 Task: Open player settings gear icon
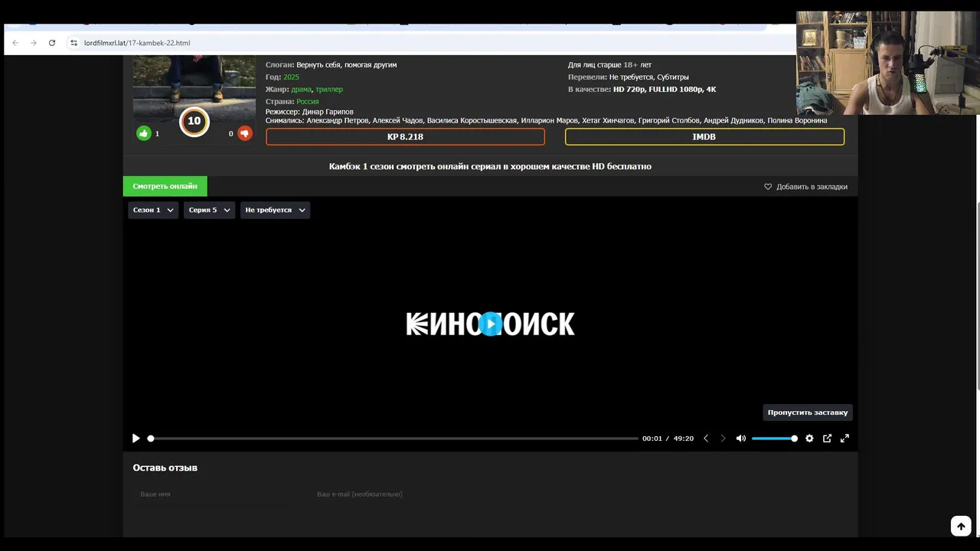coord(809,439)
